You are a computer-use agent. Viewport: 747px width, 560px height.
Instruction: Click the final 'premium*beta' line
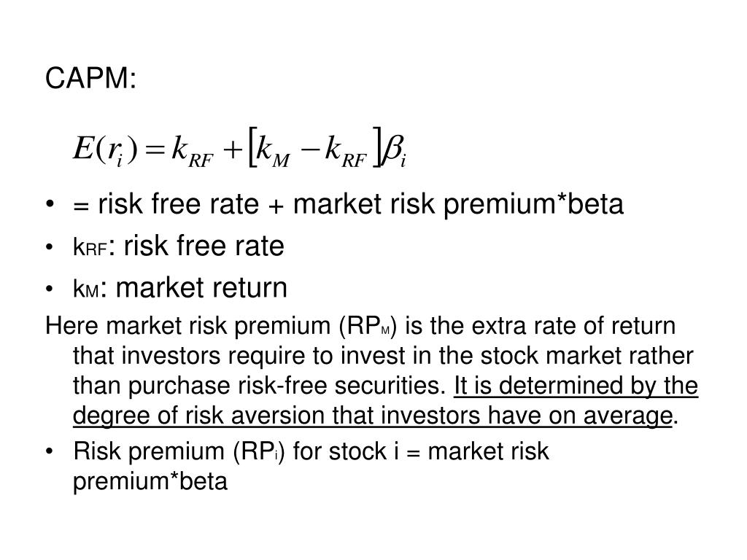pos(150,481)
